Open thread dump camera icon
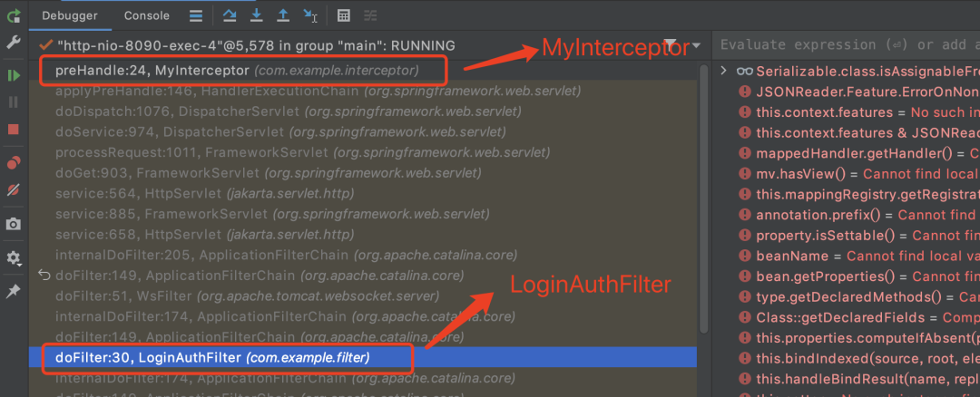 pyautogui.click(x=13, y=224)
